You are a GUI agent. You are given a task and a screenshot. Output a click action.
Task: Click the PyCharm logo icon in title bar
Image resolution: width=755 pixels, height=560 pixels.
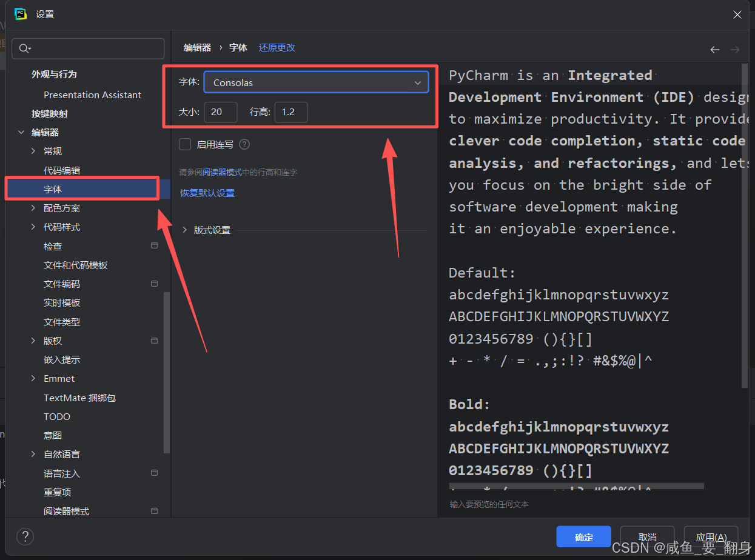(20, 14)
